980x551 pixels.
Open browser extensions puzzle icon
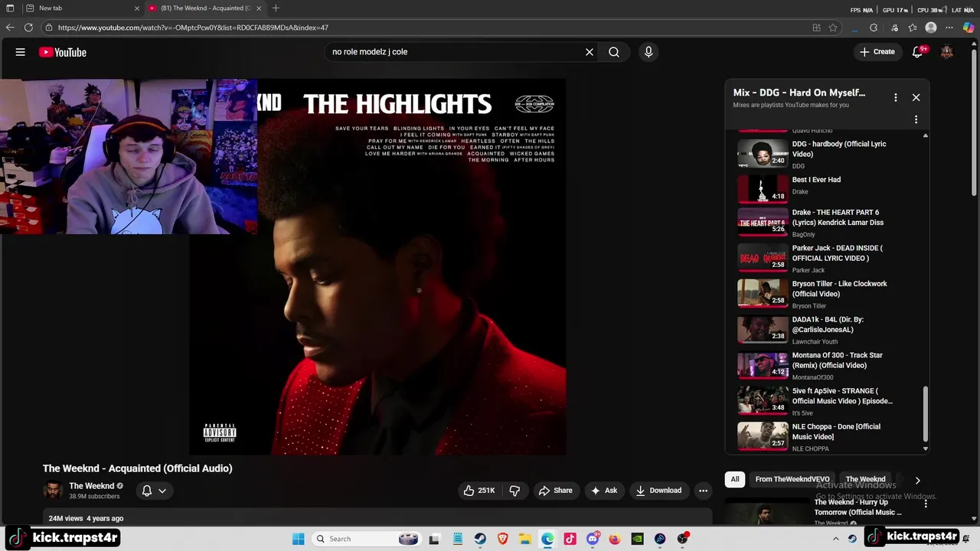coord(874,28)
